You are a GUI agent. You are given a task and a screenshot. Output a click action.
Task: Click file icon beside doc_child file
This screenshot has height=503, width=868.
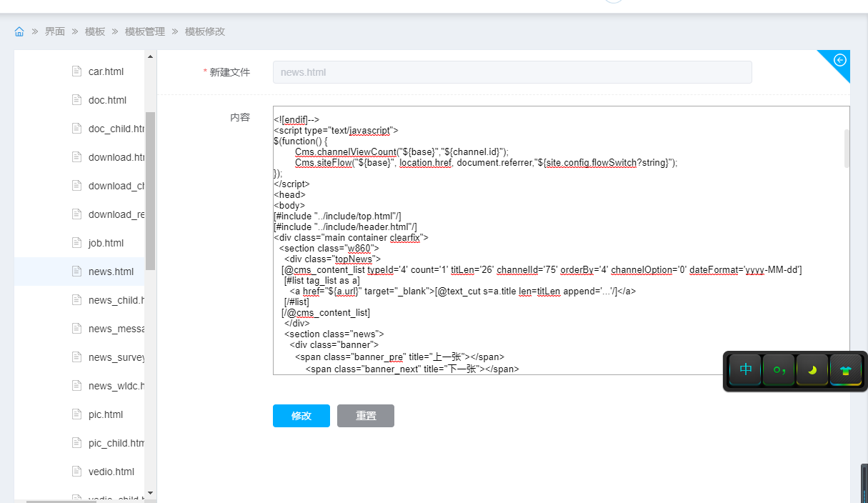click(x=76, y=129)
